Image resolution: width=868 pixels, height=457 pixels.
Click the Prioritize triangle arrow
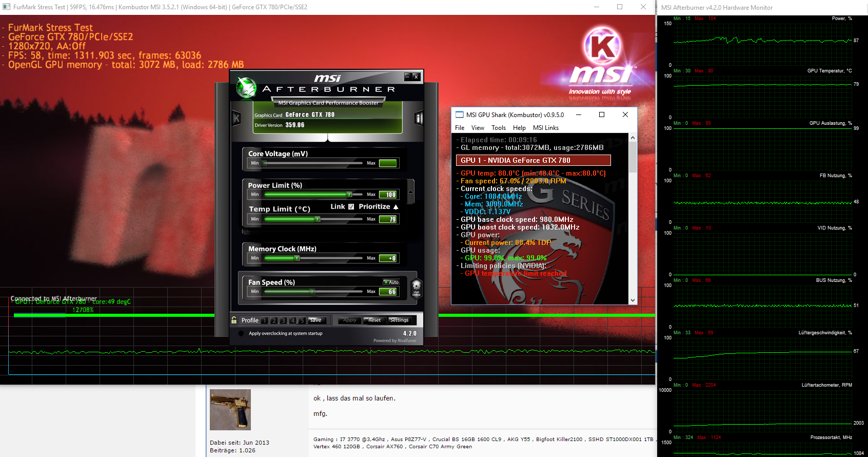point(396,207)
